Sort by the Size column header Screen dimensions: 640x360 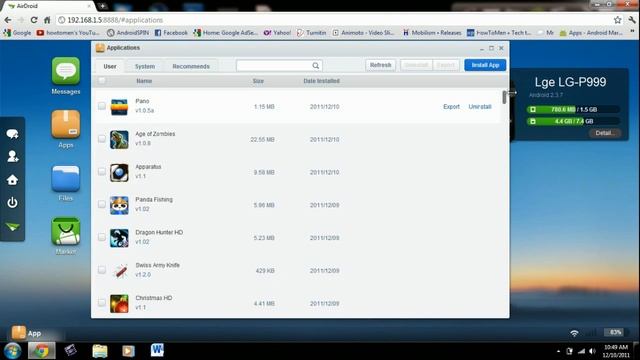(258, 81)
